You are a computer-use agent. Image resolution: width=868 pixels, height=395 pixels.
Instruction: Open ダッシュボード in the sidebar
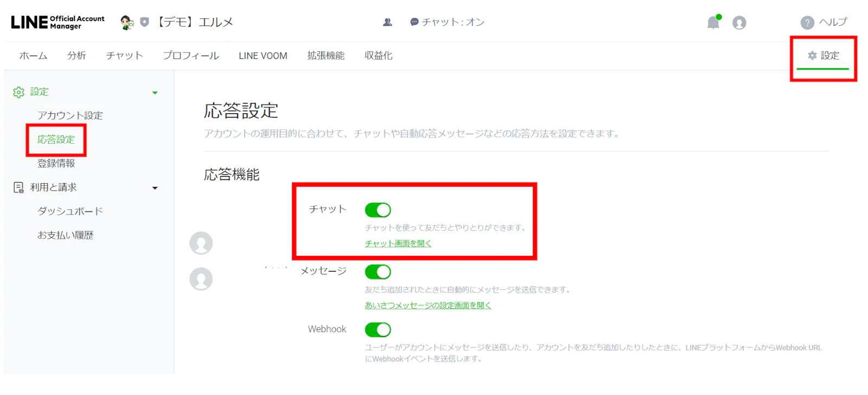(x=70, y=211)
